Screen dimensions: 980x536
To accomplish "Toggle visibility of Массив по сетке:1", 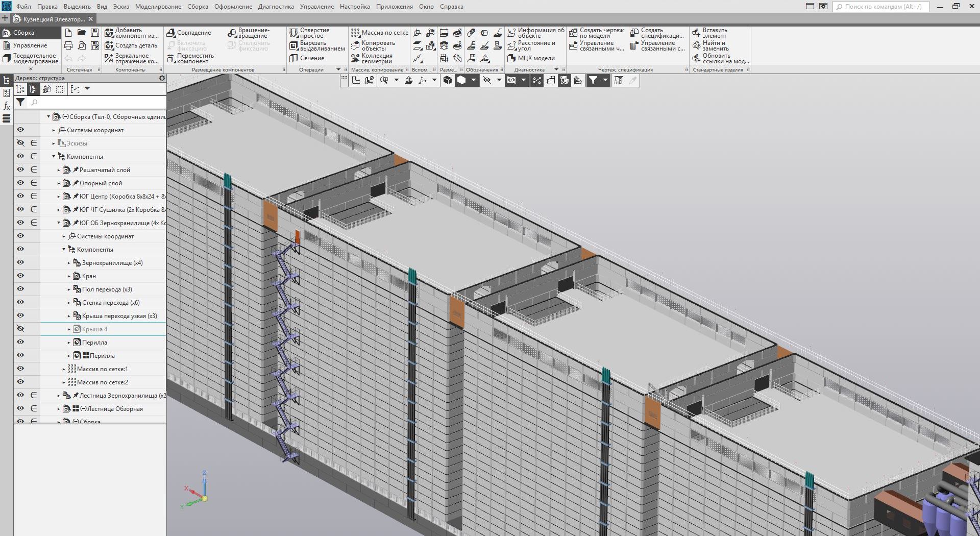I will (x=20, y=369).
